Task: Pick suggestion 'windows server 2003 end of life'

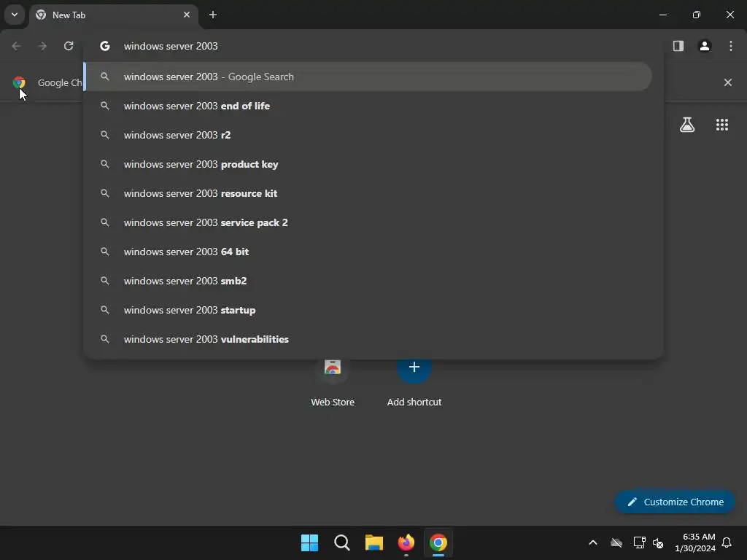Action: pos(368,106)
